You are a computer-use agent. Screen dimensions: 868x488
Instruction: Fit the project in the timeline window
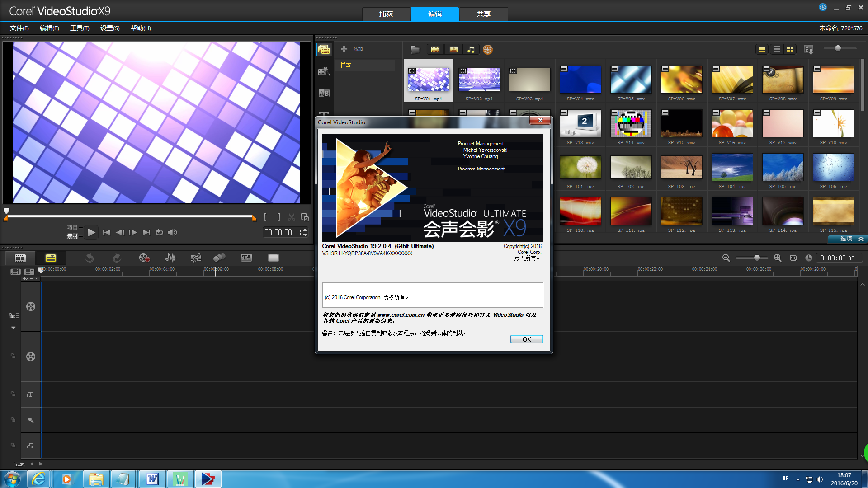pyautogui.click(x=793, y=258)
